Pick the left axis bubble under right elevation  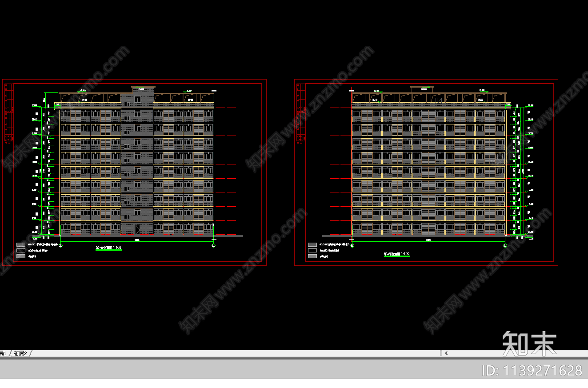click(x=352, y=245)
